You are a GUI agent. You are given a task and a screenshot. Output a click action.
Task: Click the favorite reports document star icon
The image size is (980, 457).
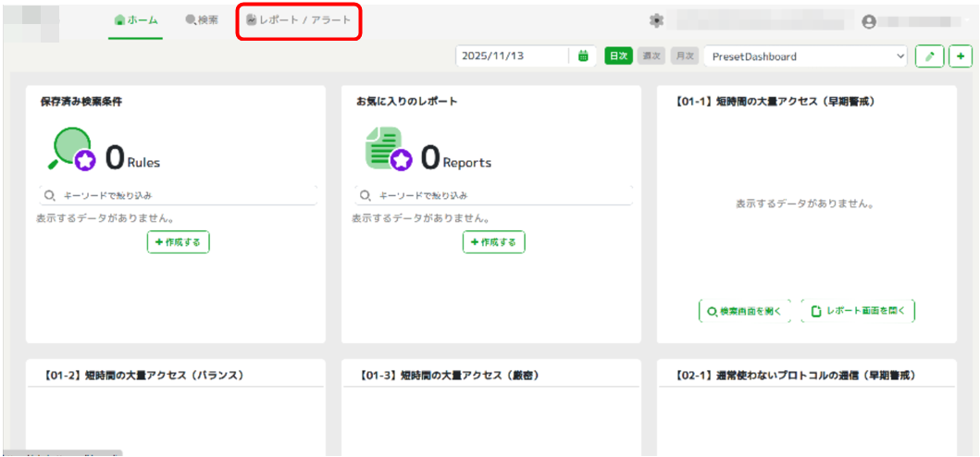pyautogui.click(x=388, y=149)
